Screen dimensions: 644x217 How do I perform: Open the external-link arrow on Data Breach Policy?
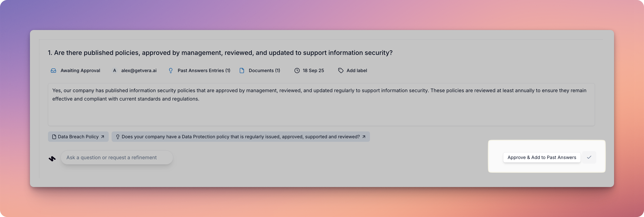coord(103,137)
